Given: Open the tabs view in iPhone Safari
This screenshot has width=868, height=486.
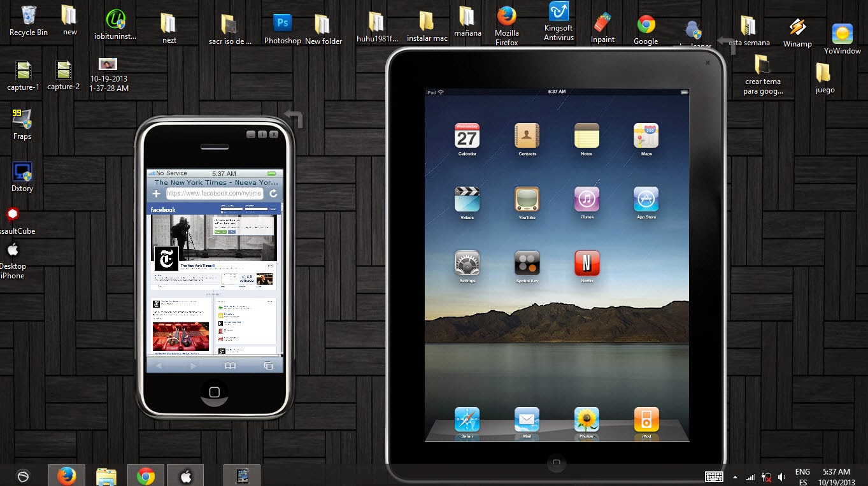Looking at the screenshot, I should 268,366.
